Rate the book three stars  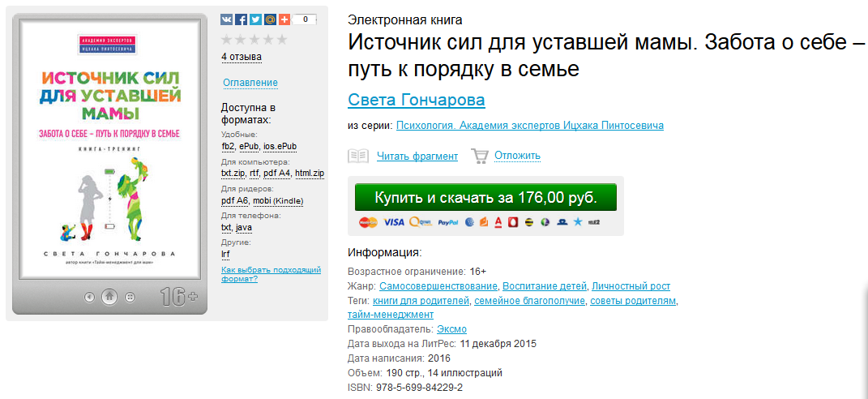[254, 40]
